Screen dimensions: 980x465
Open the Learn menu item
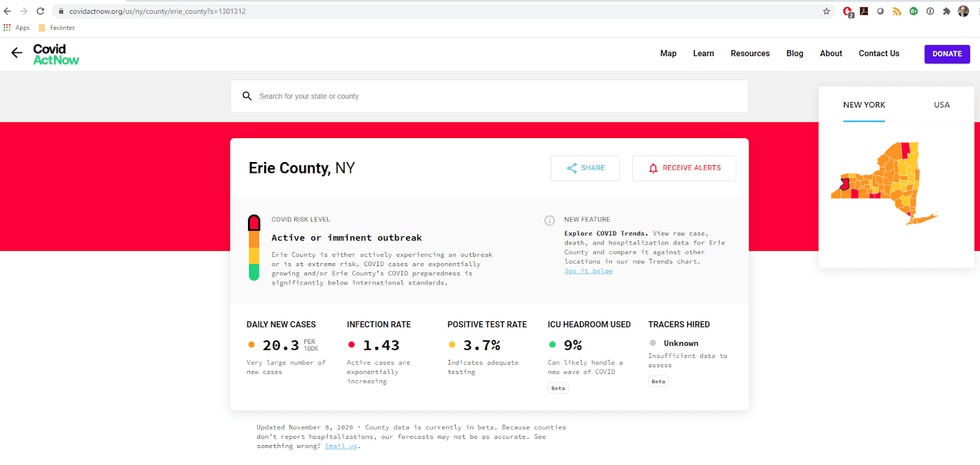point(704,54)
